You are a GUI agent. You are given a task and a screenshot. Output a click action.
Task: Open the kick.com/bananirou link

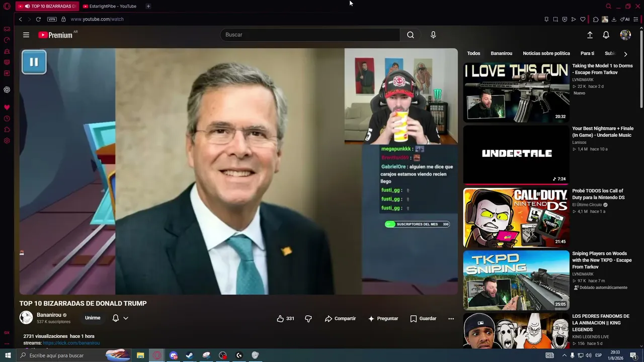pyautogui.click(x=71, y=343)
